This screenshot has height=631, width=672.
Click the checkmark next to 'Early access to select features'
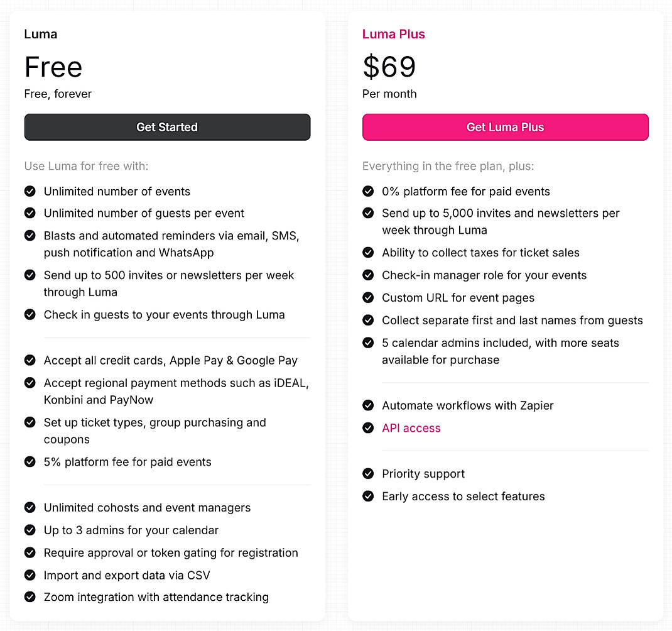coord(368,496)
